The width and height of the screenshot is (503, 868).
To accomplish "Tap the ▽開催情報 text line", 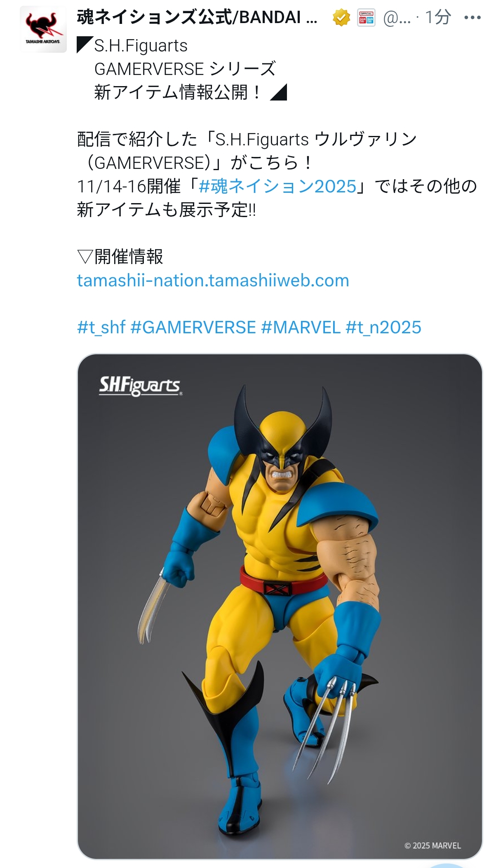I will [120, 257].
